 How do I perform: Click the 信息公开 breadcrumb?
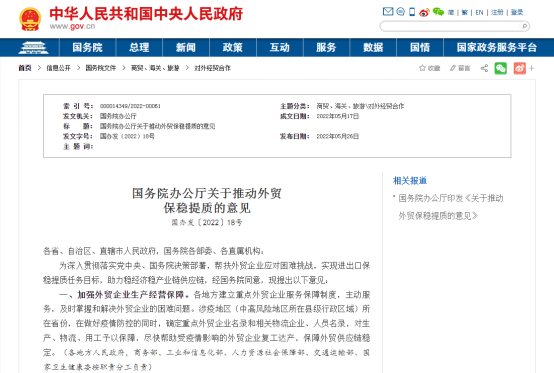click(x=58, y=68)
